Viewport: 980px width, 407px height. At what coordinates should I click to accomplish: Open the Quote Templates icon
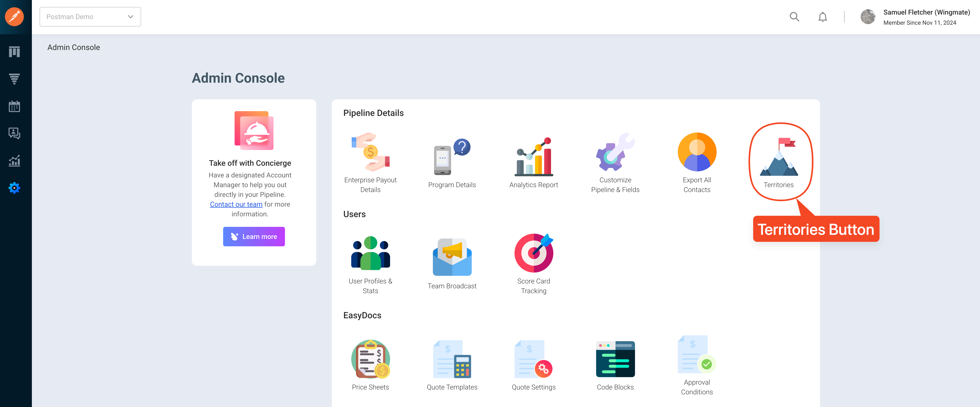point(452,359)
